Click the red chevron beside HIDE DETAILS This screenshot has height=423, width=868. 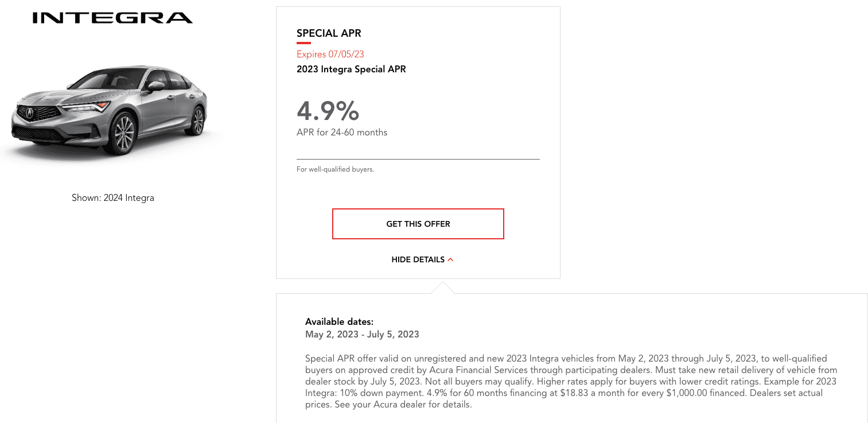[x=450, y=260]
